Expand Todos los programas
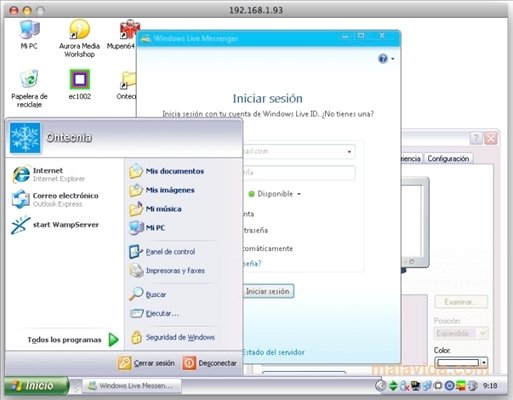This screenshot has width=513, height=400. click(73, 340)
